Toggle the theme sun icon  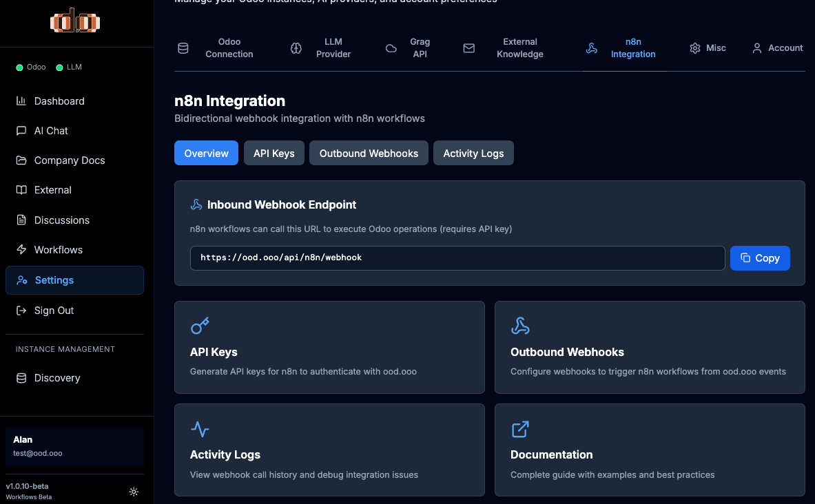click(x=134, y=492)
